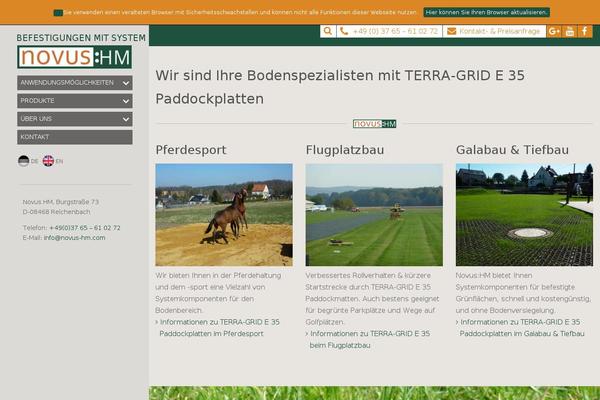Click 'Hier können Sie Ihren Browser aktualisieren' button
600x400 pixels.
click(x=486, y=12)
